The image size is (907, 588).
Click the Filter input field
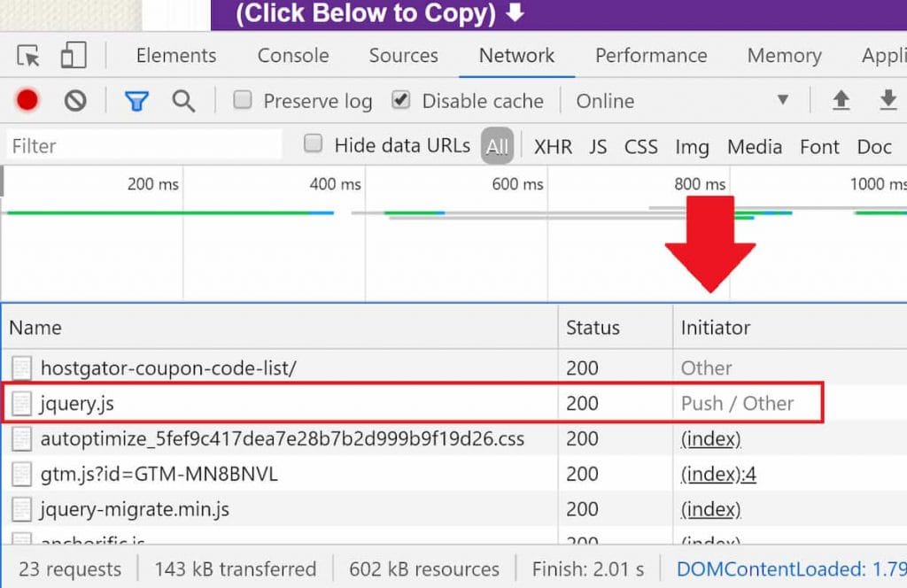[x=142, y=146]
